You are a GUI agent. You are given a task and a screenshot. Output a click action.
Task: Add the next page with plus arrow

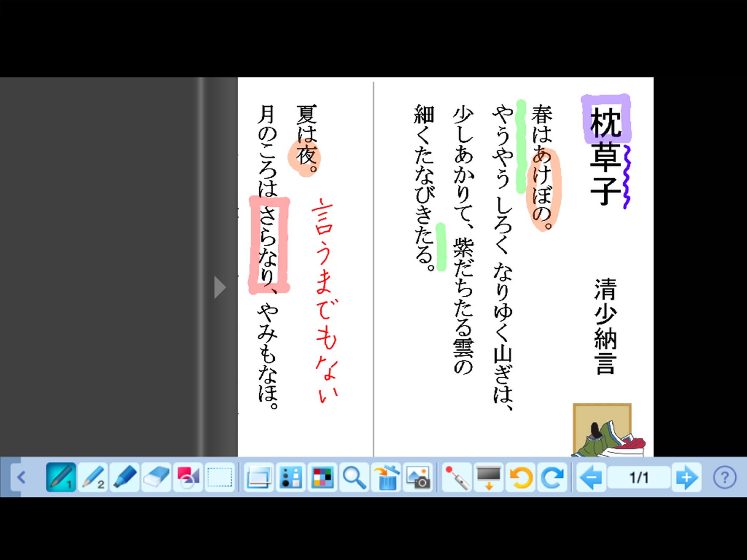pos(686,477)
